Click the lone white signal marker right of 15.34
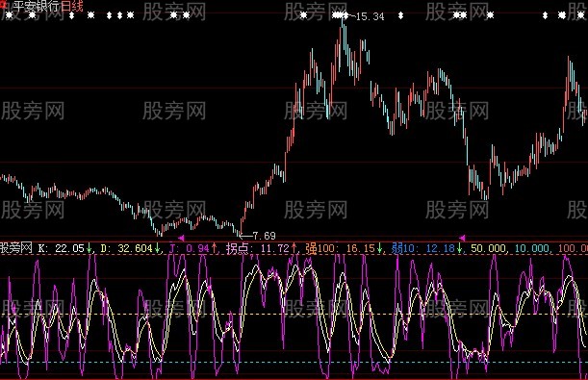The image size is (588, 380). click(401, 15)
